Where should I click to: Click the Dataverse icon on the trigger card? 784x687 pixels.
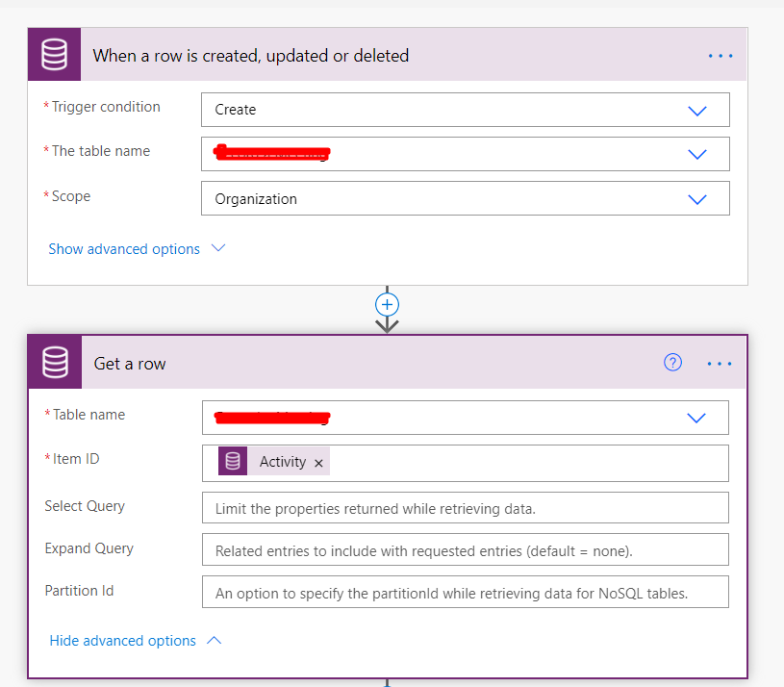coord(55,55)
